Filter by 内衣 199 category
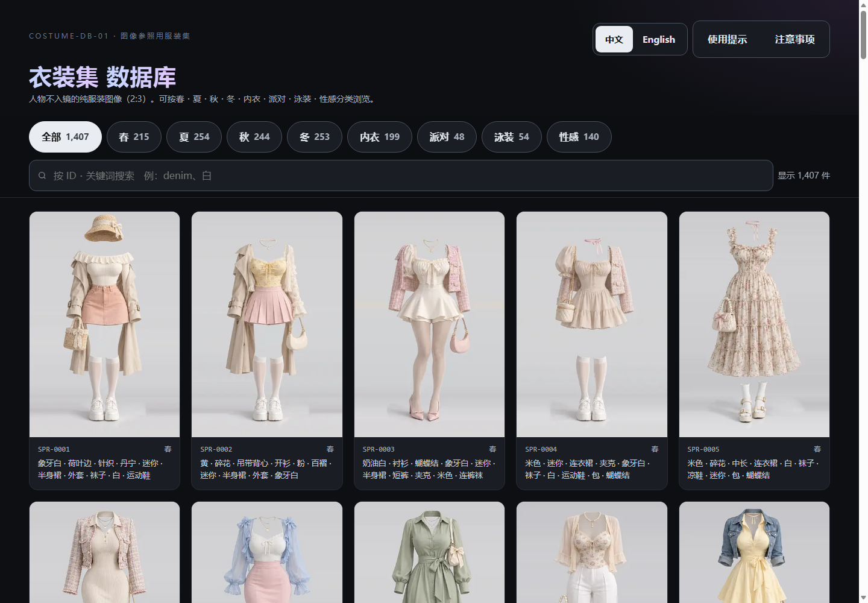 pyautogui.click(x=380, y=137)
